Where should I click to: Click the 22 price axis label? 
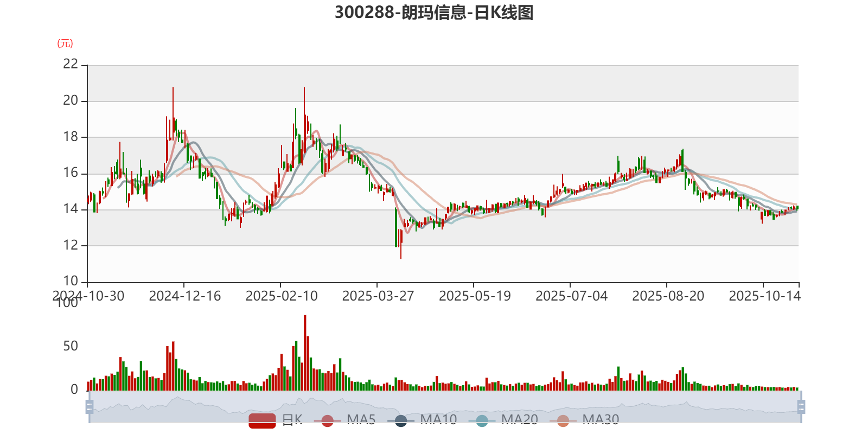click(71, 64)
